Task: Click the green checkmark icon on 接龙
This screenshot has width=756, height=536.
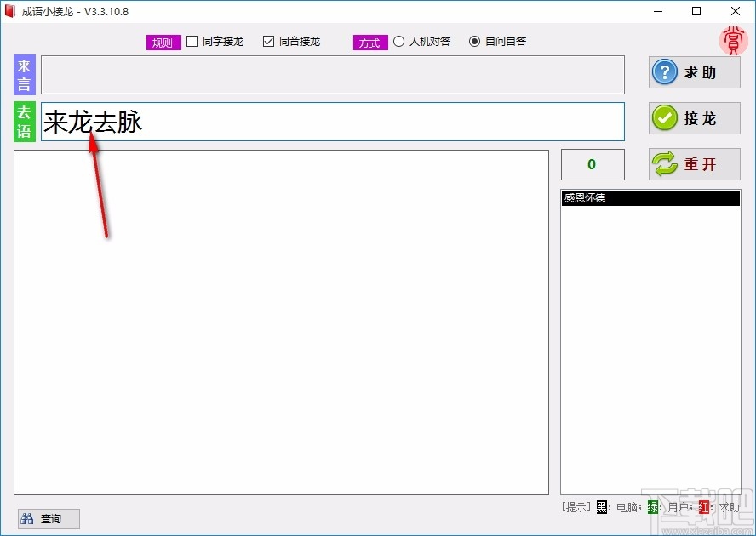Action: pyautogui.click(x=665, y=118)
